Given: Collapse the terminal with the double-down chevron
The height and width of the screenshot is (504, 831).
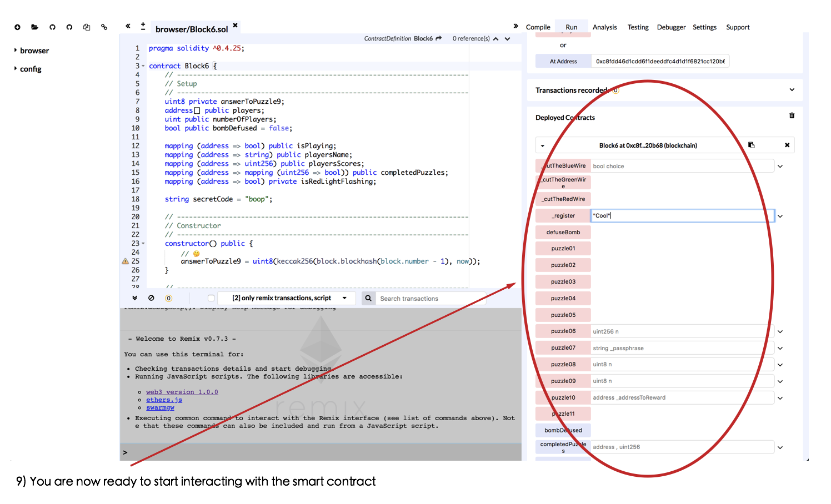Looking at the screenshot, I should click(134, 298).
